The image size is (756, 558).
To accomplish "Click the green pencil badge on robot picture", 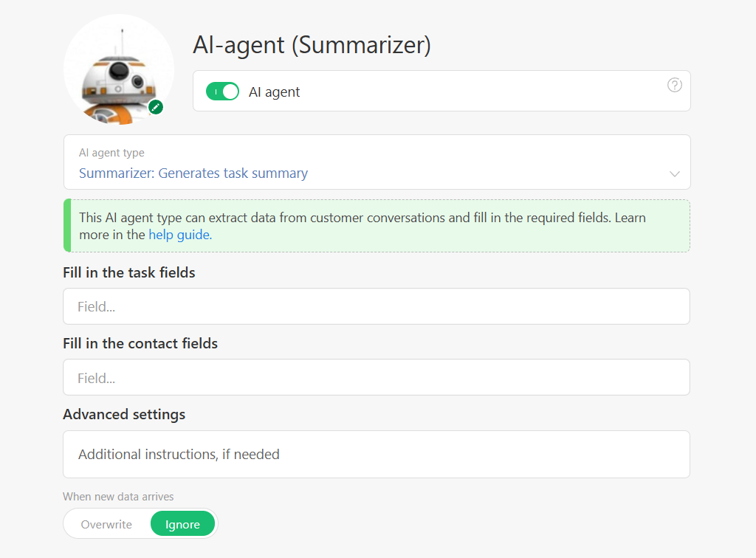I will click(x=155, y=107).
